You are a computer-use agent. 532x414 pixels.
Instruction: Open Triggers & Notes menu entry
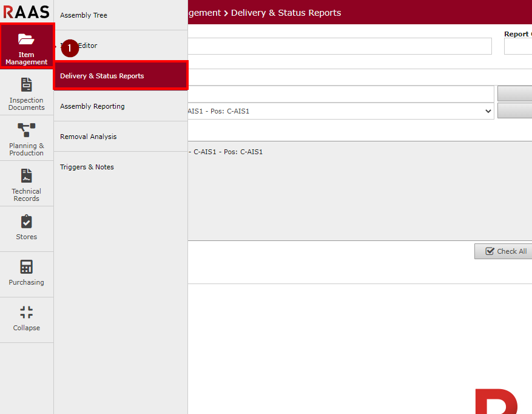[87, 167]
